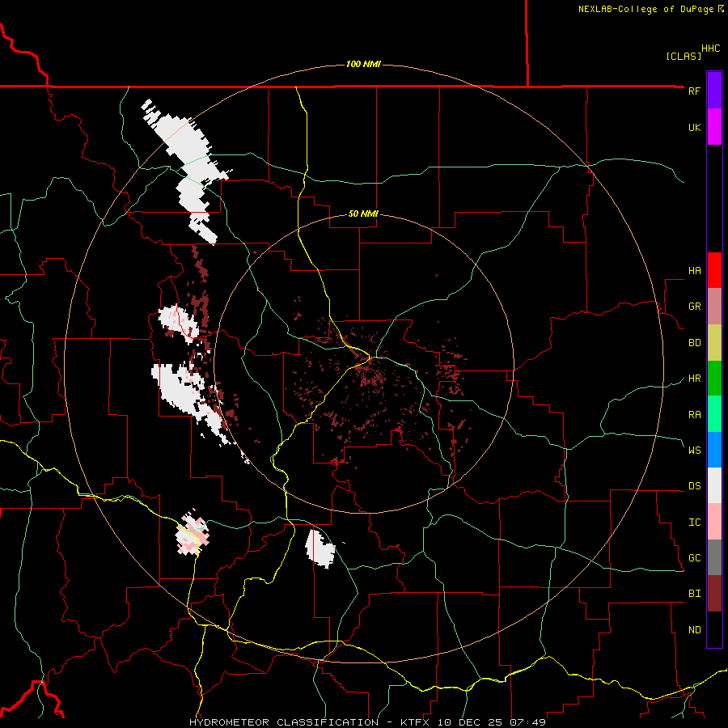The width and height of the screenshot is (728, 728).
Task: Click the [CLAS] units label
Action: pos(684,56)
